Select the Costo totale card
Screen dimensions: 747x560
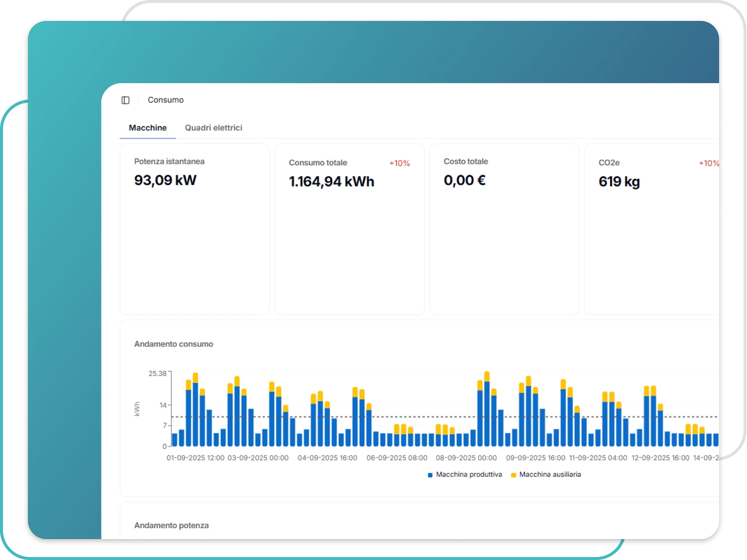(504, 229)
